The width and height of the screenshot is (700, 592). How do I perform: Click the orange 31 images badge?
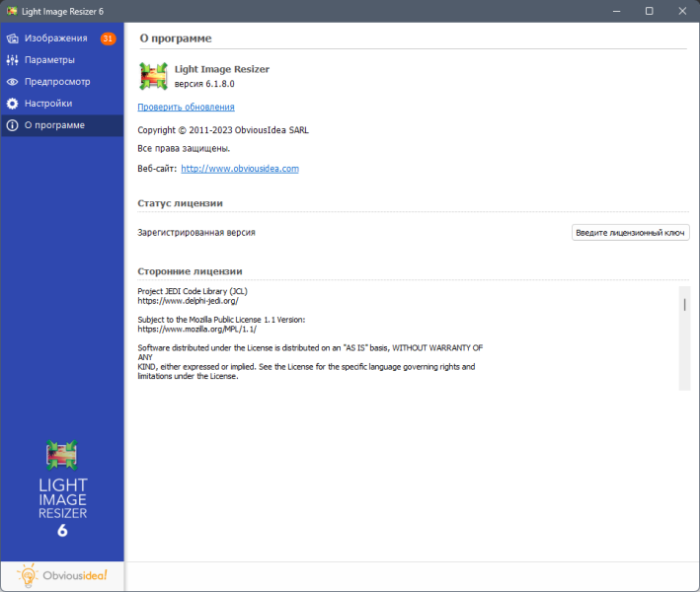pyautogui.click(x=108, y=38)
